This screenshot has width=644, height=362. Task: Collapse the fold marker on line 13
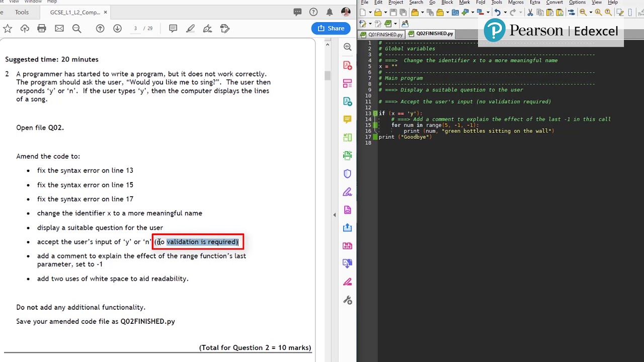point(375,114)
